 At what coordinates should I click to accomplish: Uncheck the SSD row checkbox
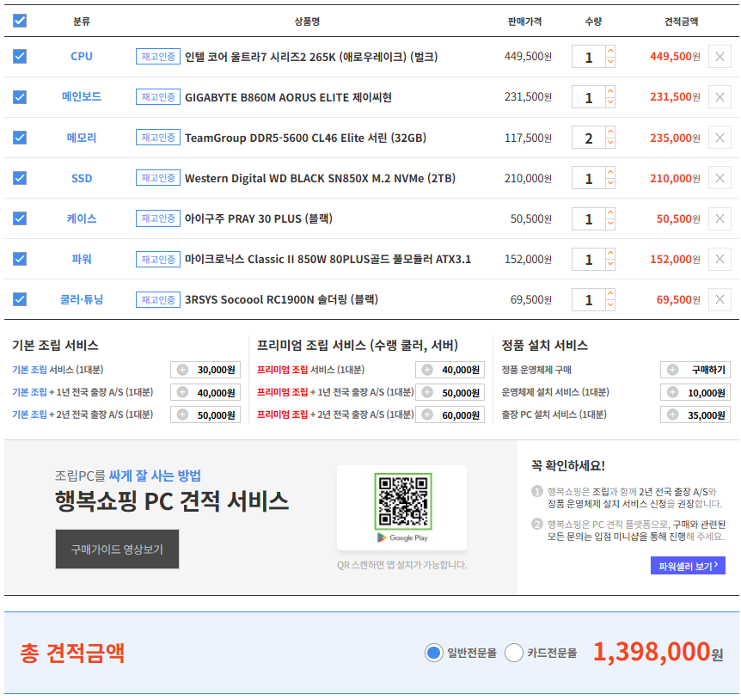[x=20, y=178]
